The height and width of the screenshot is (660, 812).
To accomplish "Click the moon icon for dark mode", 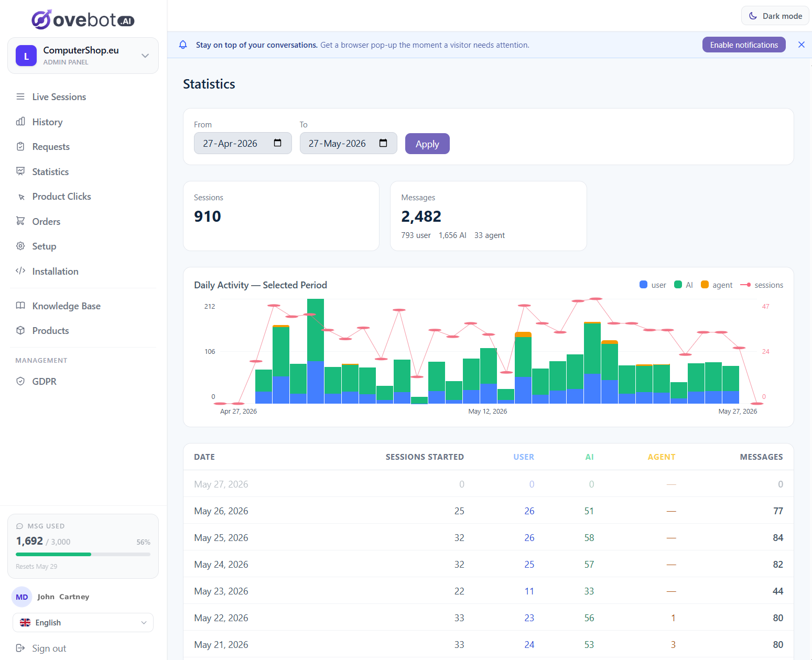I will [x=753, y=16].
